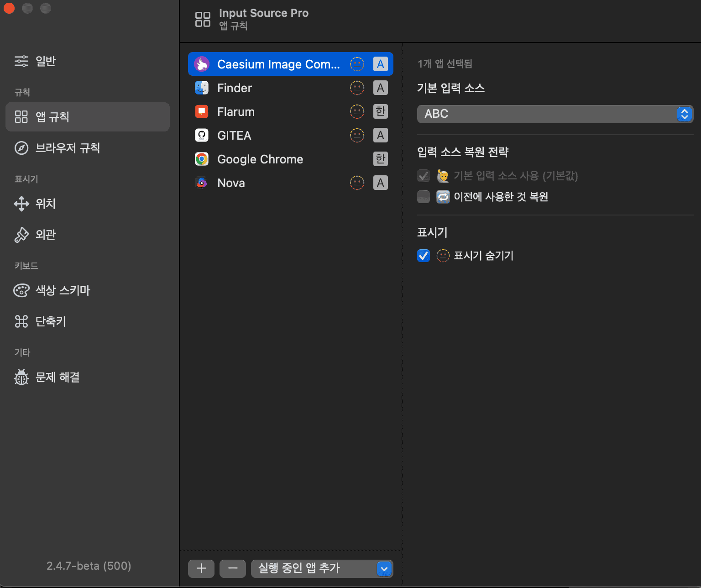The width and height of the screenshot is (701, 588).
Task: Click the restore icon beside 이전에 사용한 것 복원
Action: [443, 197]
